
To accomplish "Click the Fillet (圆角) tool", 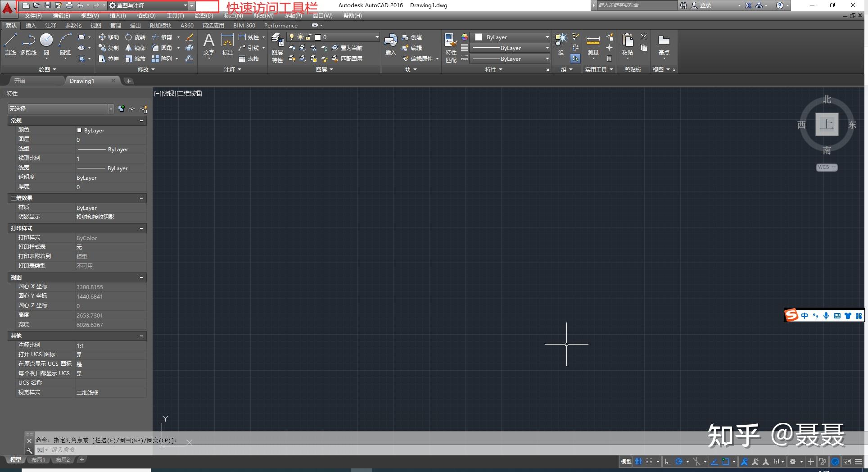I will click(162, 48).
